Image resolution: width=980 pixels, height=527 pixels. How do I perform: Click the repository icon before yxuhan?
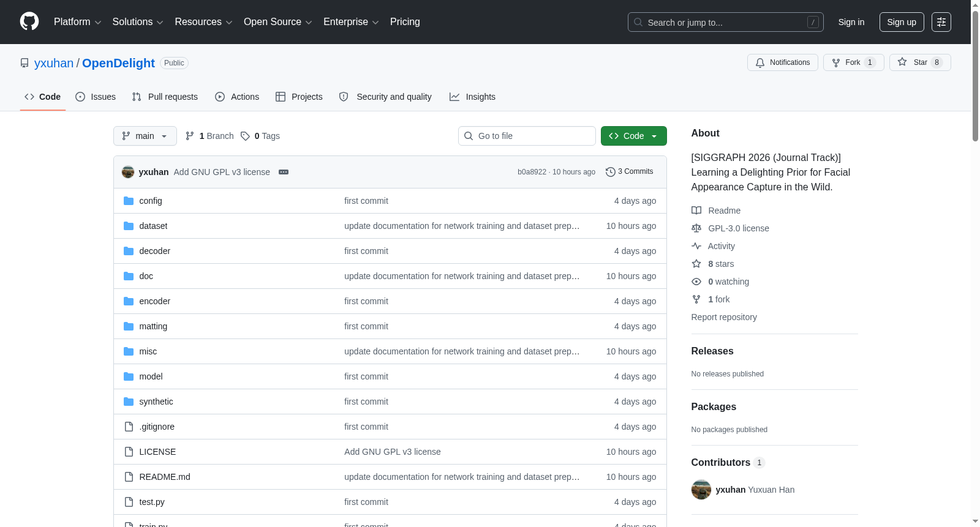pos(24,63)
